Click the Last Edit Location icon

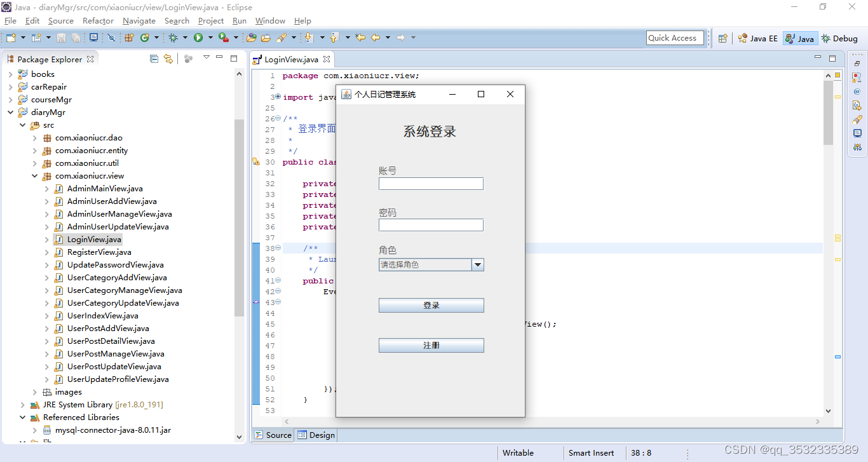pos(360,38)
